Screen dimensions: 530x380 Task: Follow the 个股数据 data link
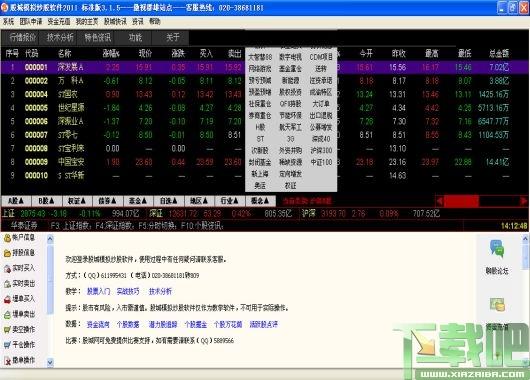pyautogui.click(x=128, y=325)
